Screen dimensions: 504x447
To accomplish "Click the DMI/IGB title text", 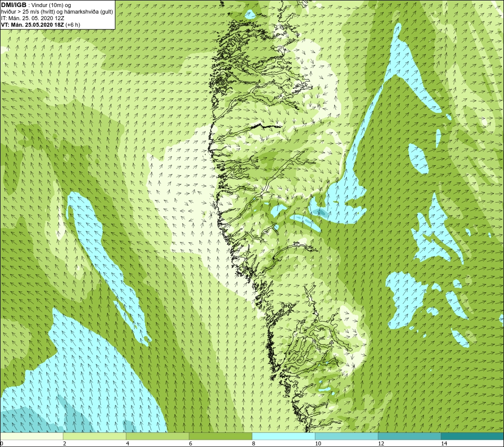I will pyautogui.click(x=14, y=5).
